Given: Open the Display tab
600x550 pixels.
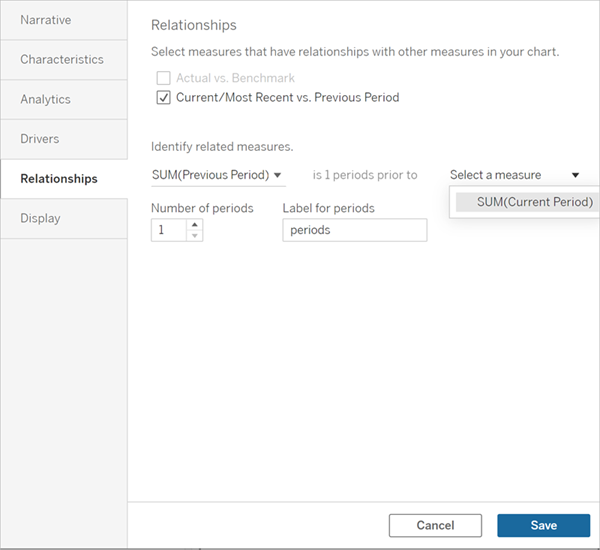Looking at the screenshot, I should [x=40, y=218].
